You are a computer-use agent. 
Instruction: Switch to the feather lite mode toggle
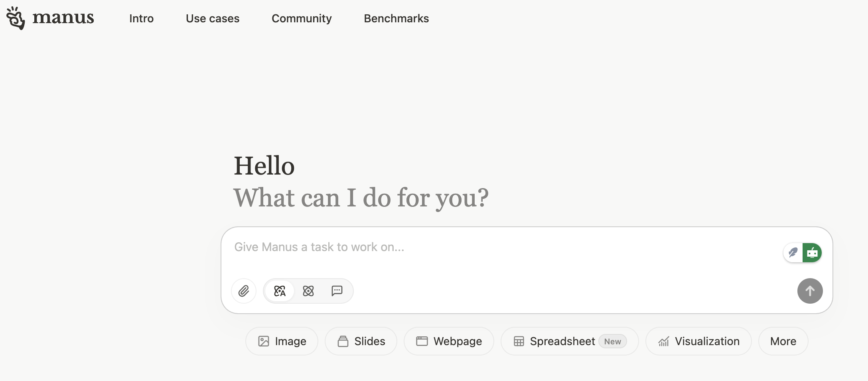pos(793,253)
